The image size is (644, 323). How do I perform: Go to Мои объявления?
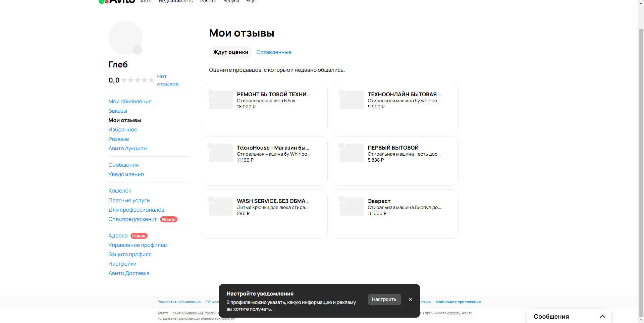[x=130, y=102]
